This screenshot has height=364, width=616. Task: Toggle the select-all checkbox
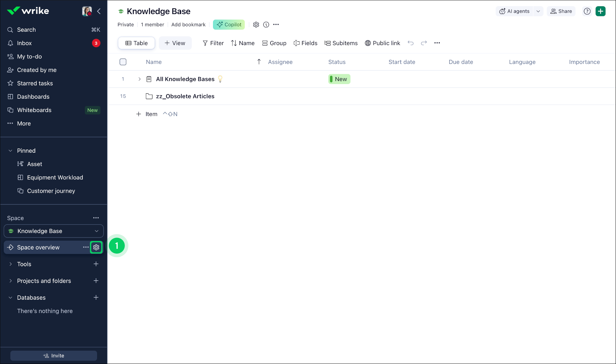coord(123,62)
